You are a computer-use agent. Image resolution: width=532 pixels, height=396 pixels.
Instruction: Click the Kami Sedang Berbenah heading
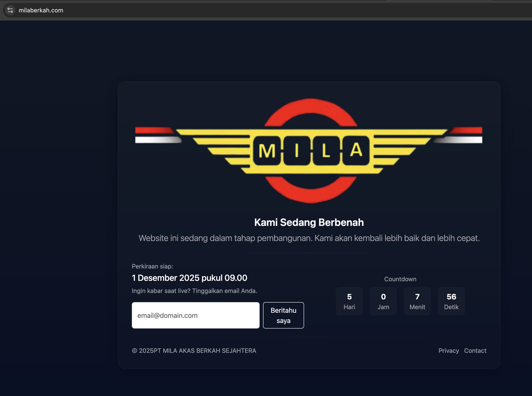[x=309, y=222]
